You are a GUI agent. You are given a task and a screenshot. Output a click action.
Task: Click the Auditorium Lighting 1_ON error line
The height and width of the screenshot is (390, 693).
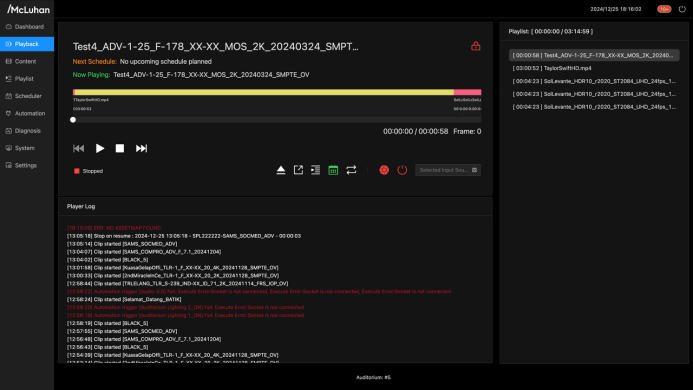pos(186,315)
